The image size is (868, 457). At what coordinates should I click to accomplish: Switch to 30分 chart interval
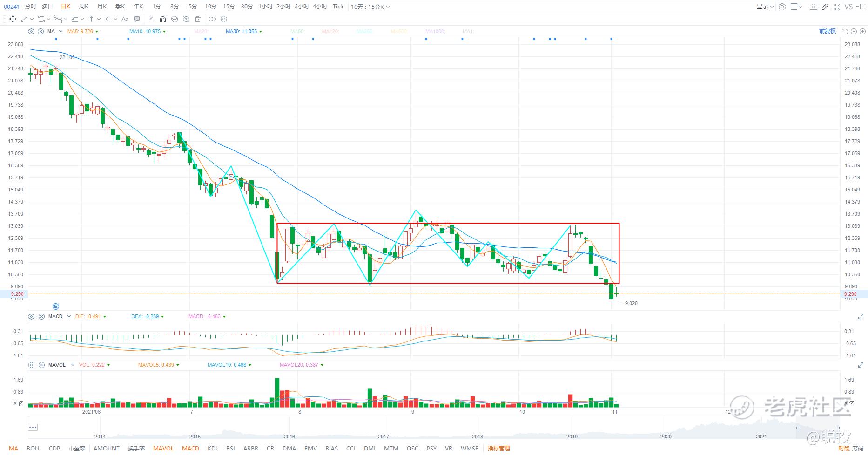coord(247,7)
